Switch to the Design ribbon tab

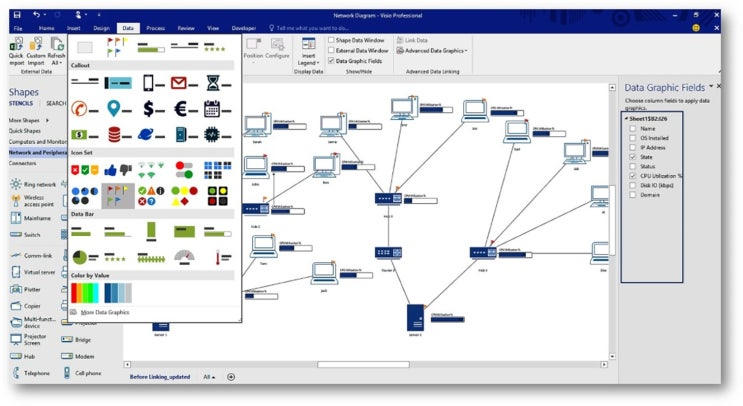[x=101, y=28]
